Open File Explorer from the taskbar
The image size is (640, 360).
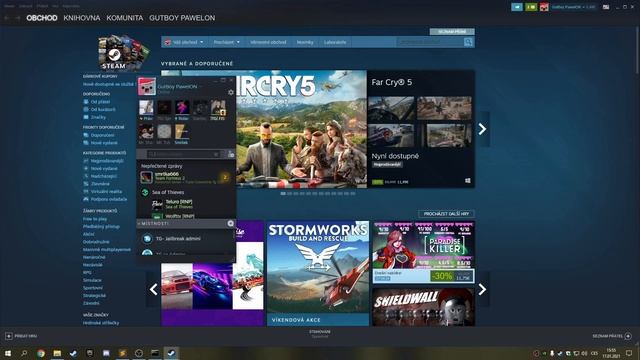tap(57, 353)
